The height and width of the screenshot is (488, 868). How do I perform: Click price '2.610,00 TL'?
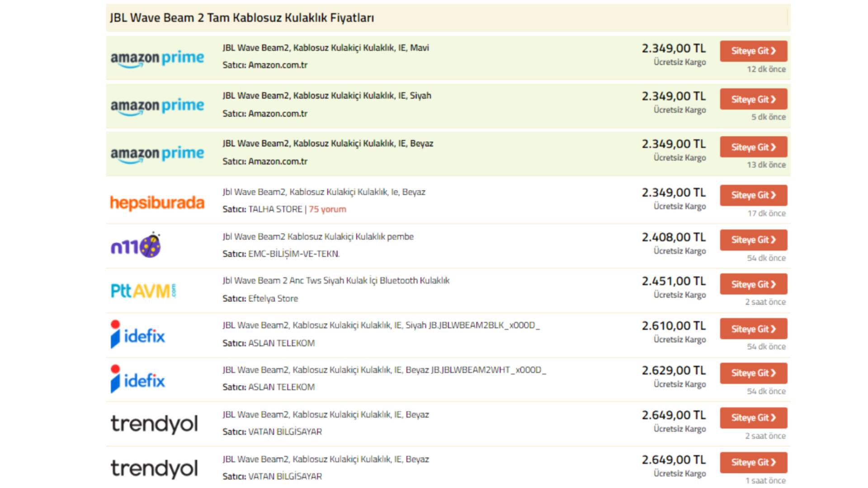click(674, 326)
